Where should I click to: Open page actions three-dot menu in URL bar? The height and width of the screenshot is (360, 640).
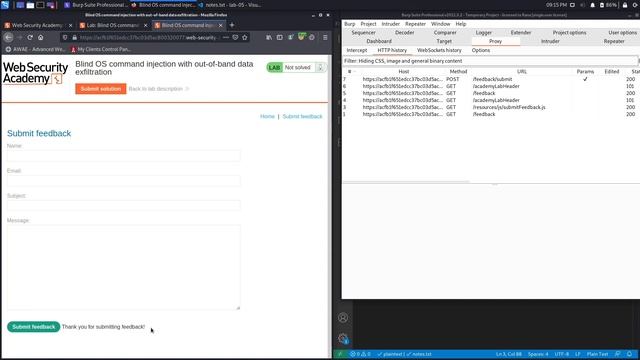(226, 37)
